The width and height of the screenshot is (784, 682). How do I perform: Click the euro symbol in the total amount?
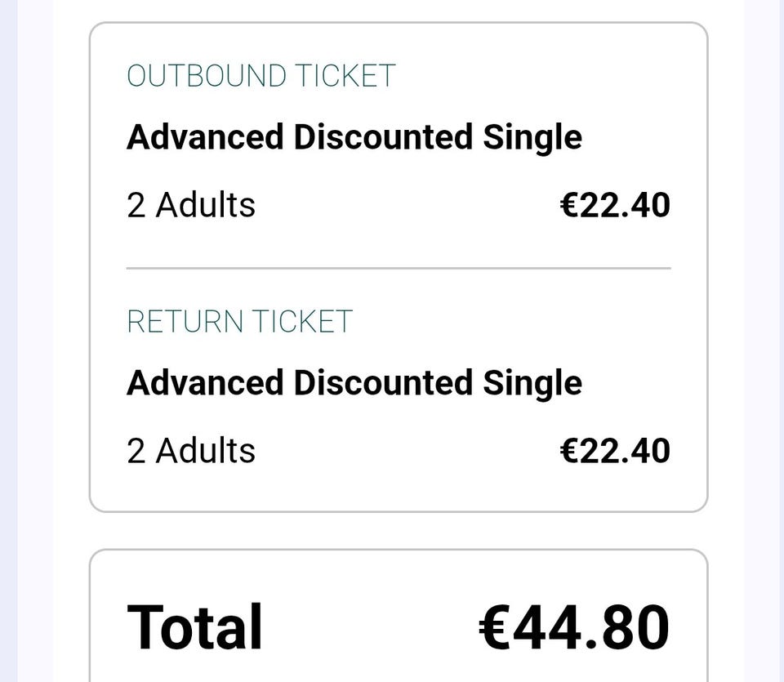point(497,628)
